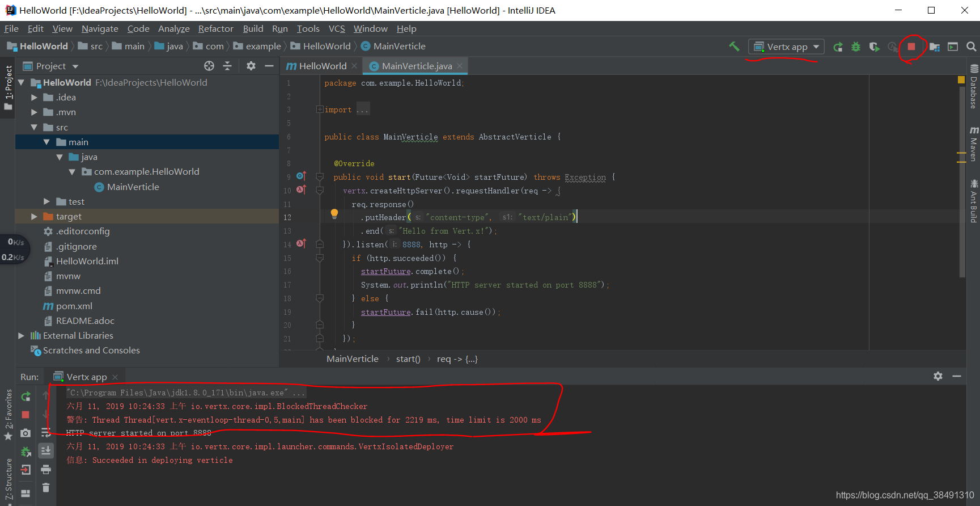The height and width of the screenshot is (506, 980).
Task: Clear all console output with trash icon
Action: click(x=46, y=487)
